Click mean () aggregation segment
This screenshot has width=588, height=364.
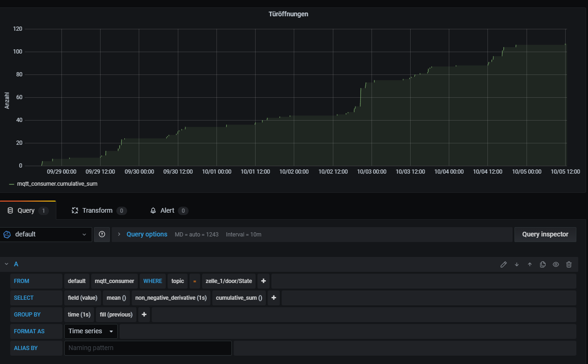[x=116, y=298]
